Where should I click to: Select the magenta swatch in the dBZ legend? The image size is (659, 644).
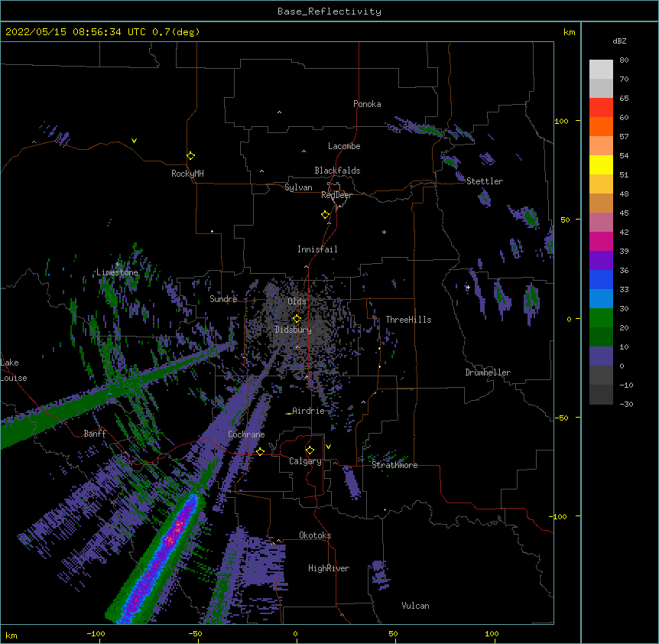(601, 241)
